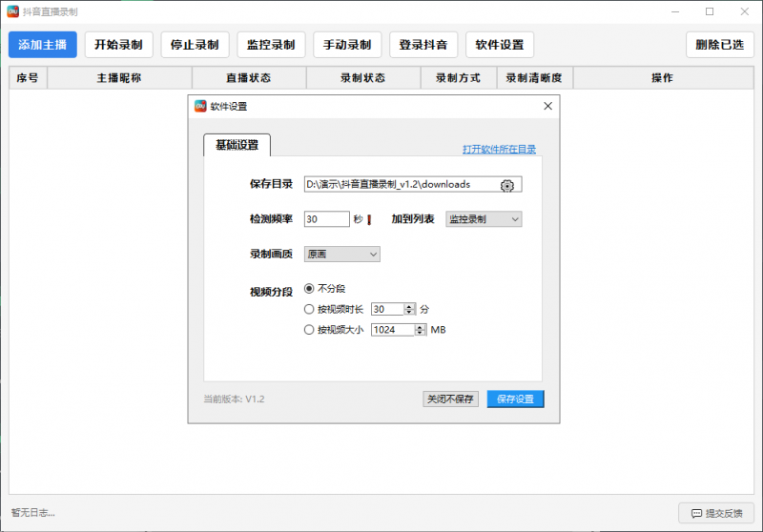Close the 软件设置 dialog
The image size is (763, 532).
[x=547, y=106]
